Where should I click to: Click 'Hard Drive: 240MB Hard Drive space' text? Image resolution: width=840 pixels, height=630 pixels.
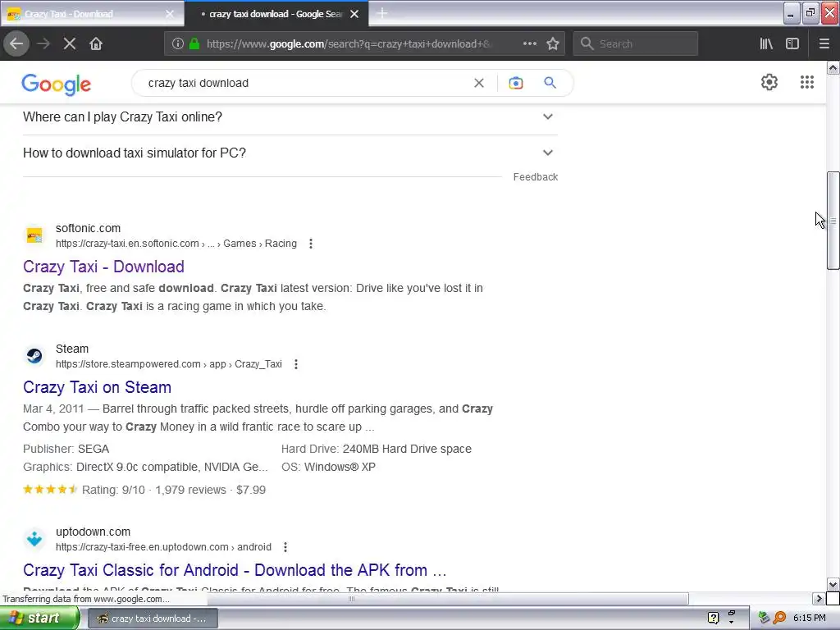pyautogui.click(x=376, y=449)
